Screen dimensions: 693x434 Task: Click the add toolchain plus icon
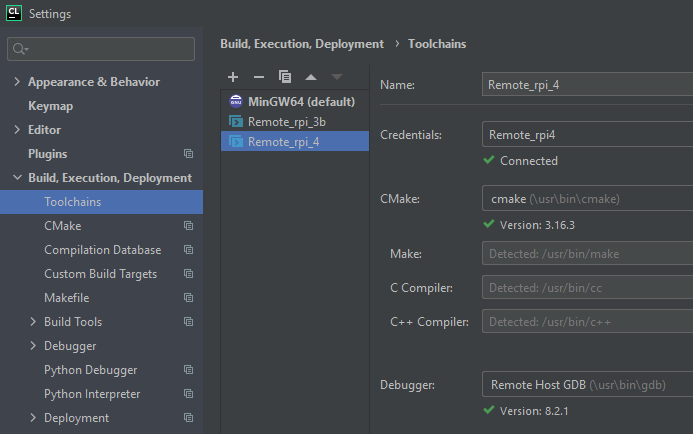pos(233,77)
